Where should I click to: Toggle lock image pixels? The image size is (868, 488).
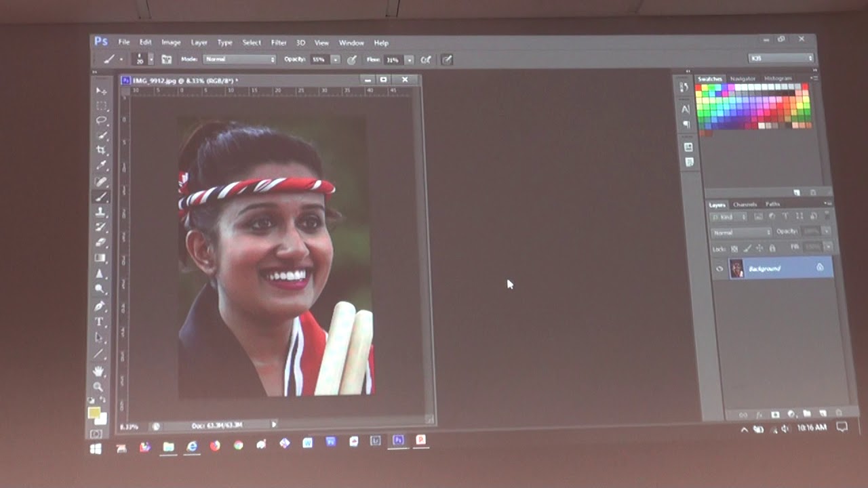(x=747, y=249)
